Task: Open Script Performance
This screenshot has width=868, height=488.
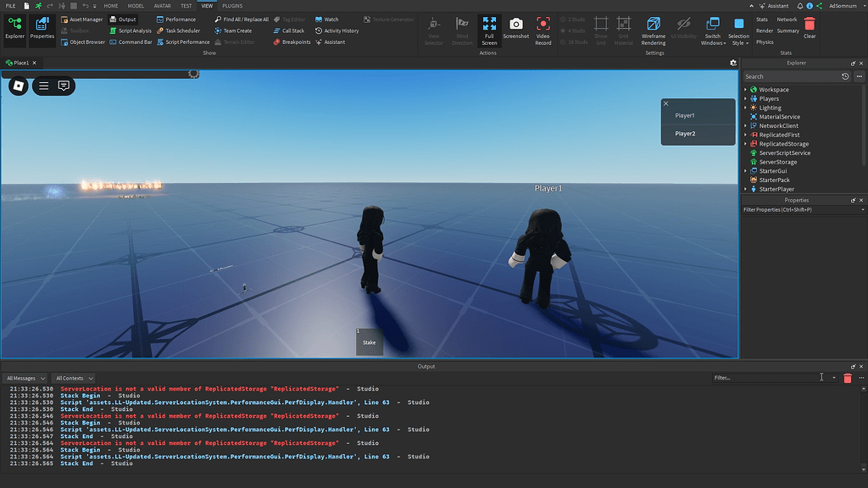Action: coord(183,42)
